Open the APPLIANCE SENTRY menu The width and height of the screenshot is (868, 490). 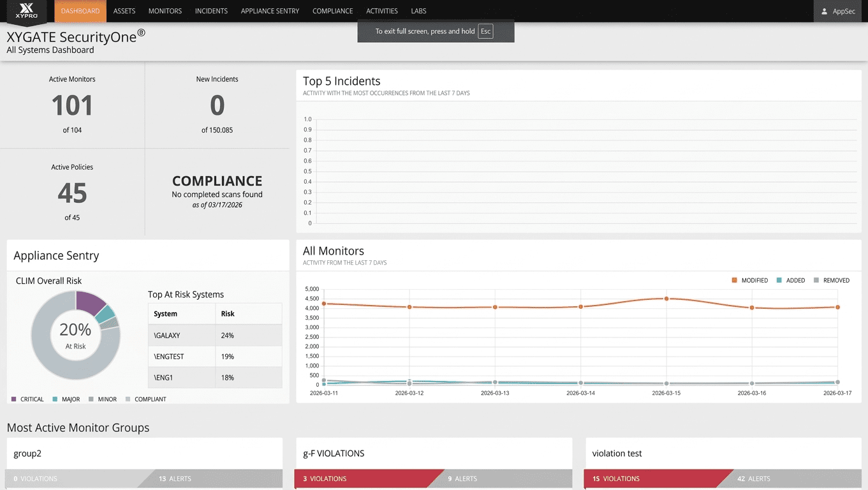(x=270, y=11)
